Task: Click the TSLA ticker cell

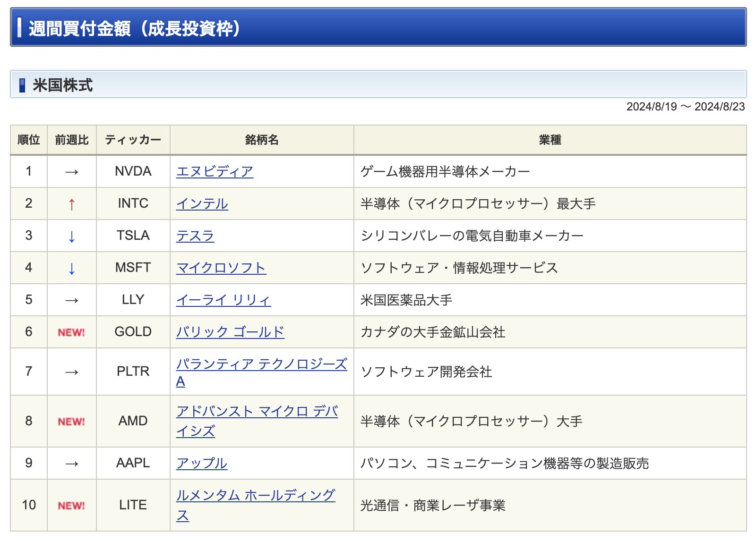Action: [x=133, y=236]
